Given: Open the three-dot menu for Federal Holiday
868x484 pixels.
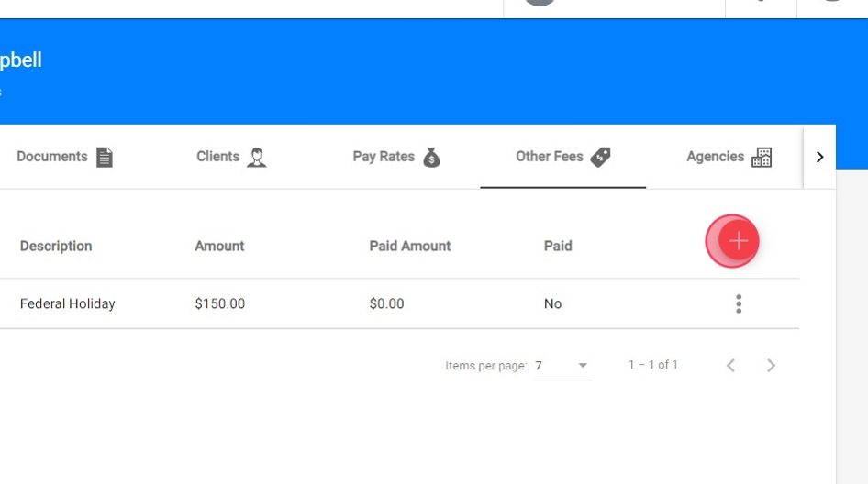Looking at the screenshot, I should click(739, 303).
